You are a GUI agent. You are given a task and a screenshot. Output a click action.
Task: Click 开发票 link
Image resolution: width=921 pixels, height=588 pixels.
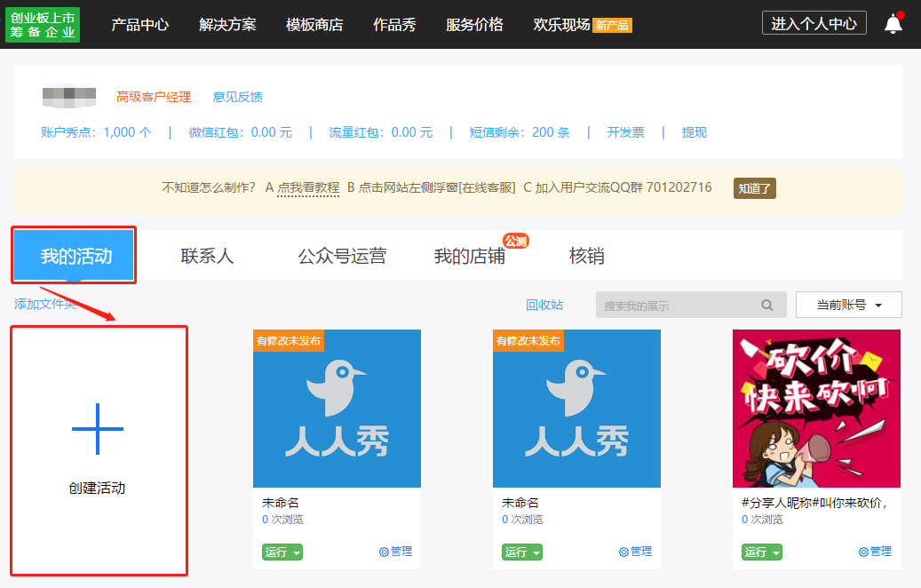click(625, 132)
